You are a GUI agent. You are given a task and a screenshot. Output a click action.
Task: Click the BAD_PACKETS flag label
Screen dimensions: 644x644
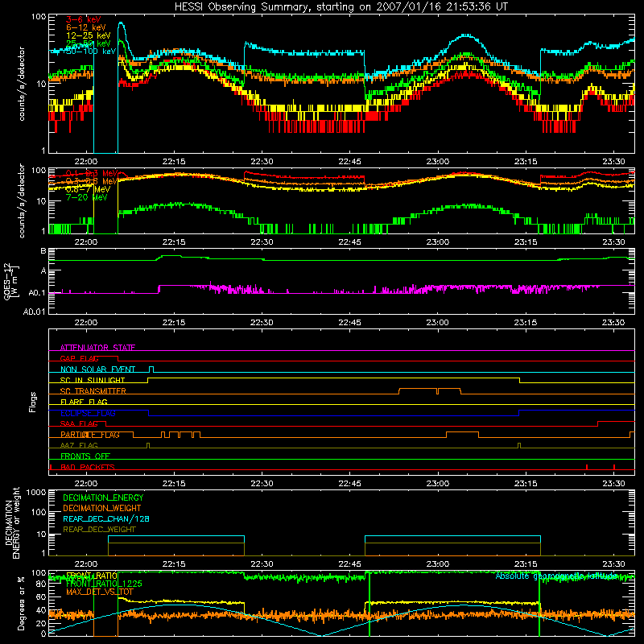[x=88, y=467]
